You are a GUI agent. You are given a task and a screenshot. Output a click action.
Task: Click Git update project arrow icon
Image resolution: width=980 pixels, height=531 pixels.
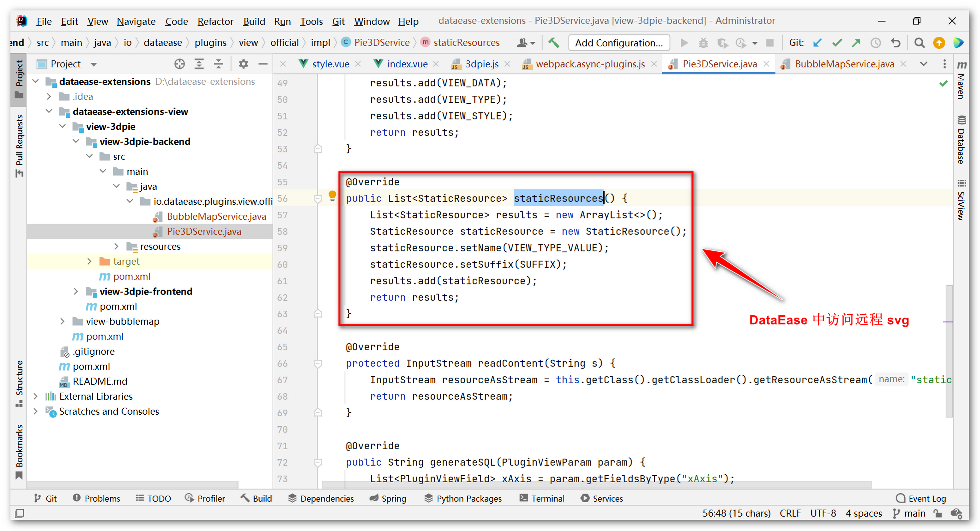(817, 43)
